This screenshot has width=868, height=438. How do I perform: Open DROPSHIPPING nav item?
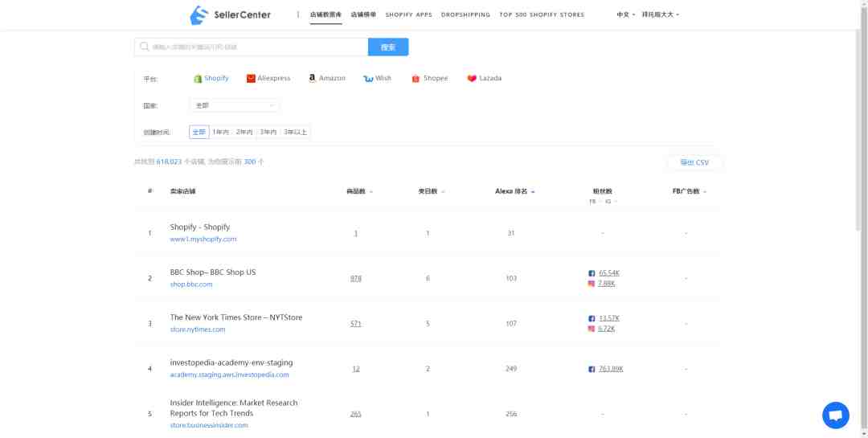click(x=465, y=15)
